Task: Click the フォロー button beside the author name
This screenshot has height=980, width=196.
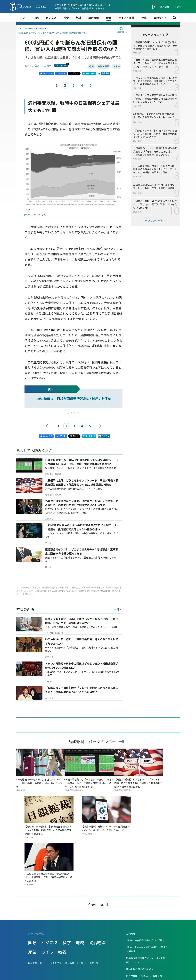Action: tap(61, 66)
